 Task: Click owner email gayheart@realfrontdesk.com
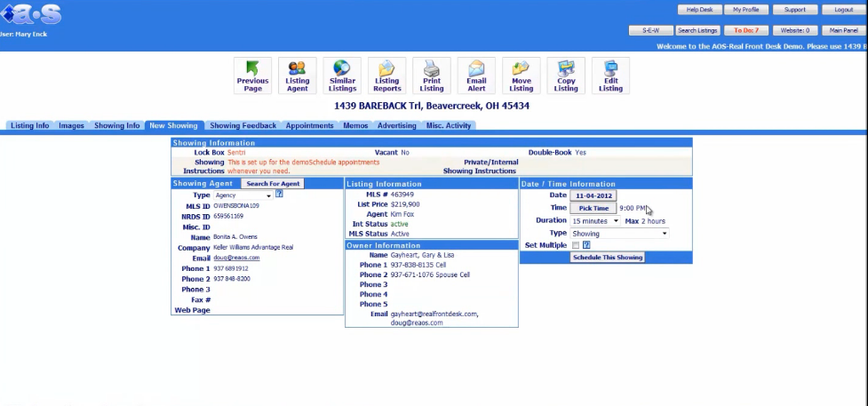coord(434,314)
